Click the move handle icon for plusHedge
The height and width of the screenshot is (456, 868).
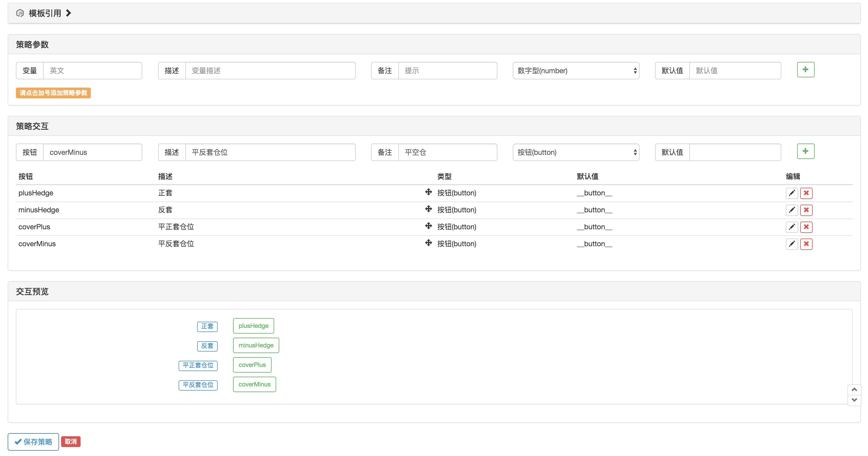428,192
